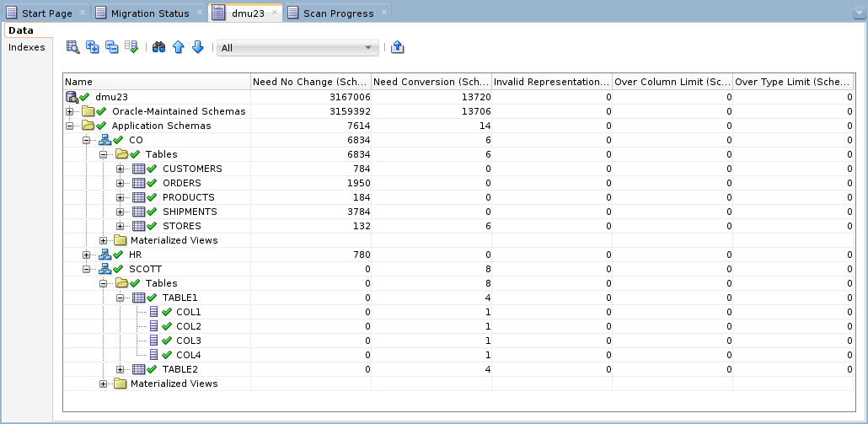868x424 pixels.
Task: Switch to the Migration Status tab
Action: coord(150,13)
